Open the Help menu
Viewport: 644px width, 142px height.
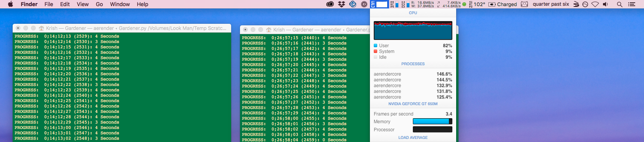point(143,4)
